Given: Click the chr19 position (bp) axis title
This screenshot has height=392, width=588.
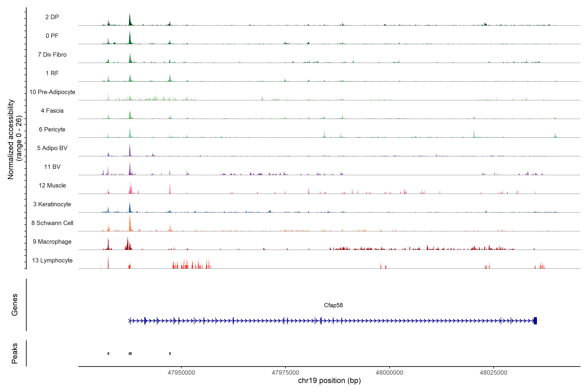Looking at the screenshot, I should [x=329, y=381].
